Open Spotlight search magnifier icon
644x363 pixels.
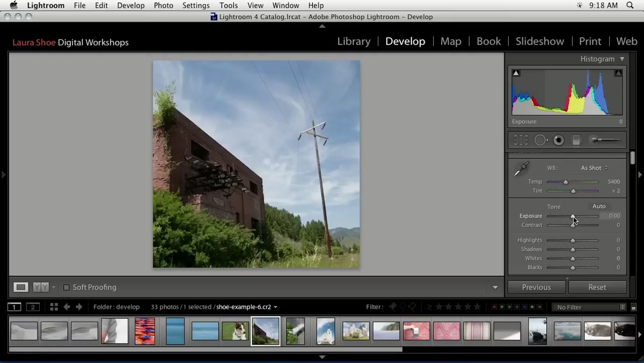(630, 5)
